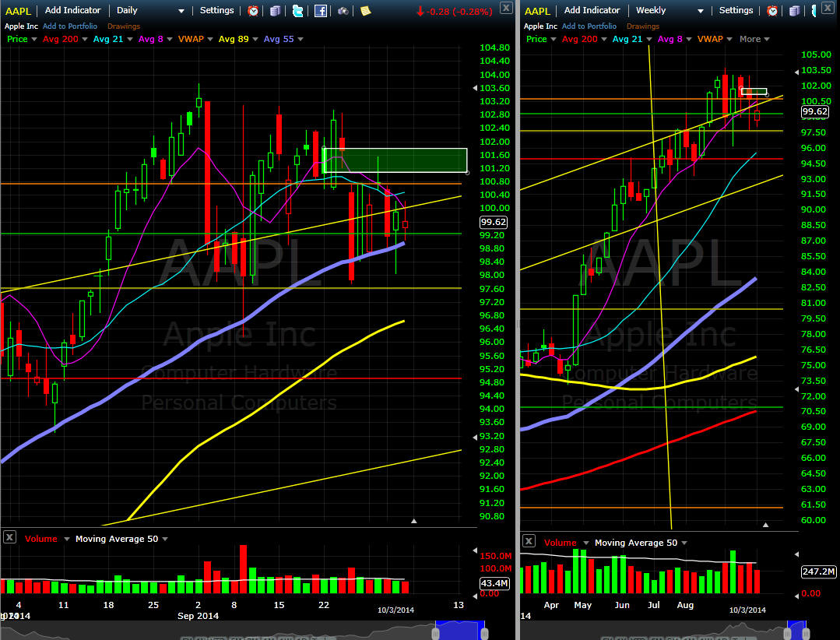Image resolution: width=840 pixels, height=640 pixels.
Task: Click Add Indicator on Daily chart
Action: coord(73,10)
